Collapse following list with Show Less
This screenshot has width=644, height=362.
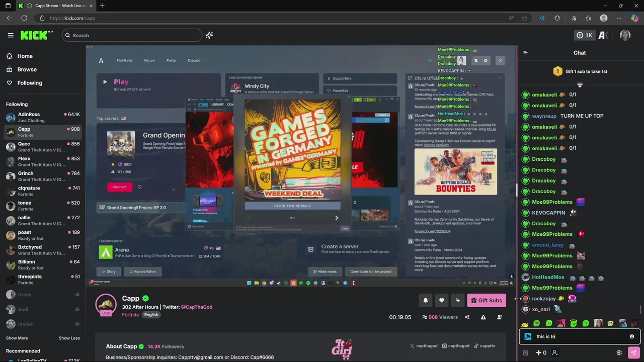pyautogui.click(x=69, y=338)
